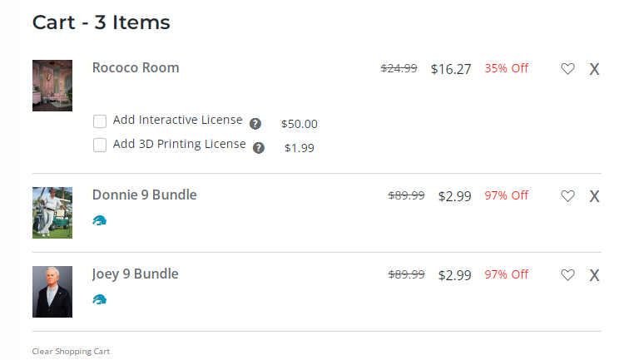Image resolution: width=644 pixels, height=360 pixels.
Task: Save Joey 9 Bundle to wishlist
Action: pyautogui.click(x=567, y=275)
